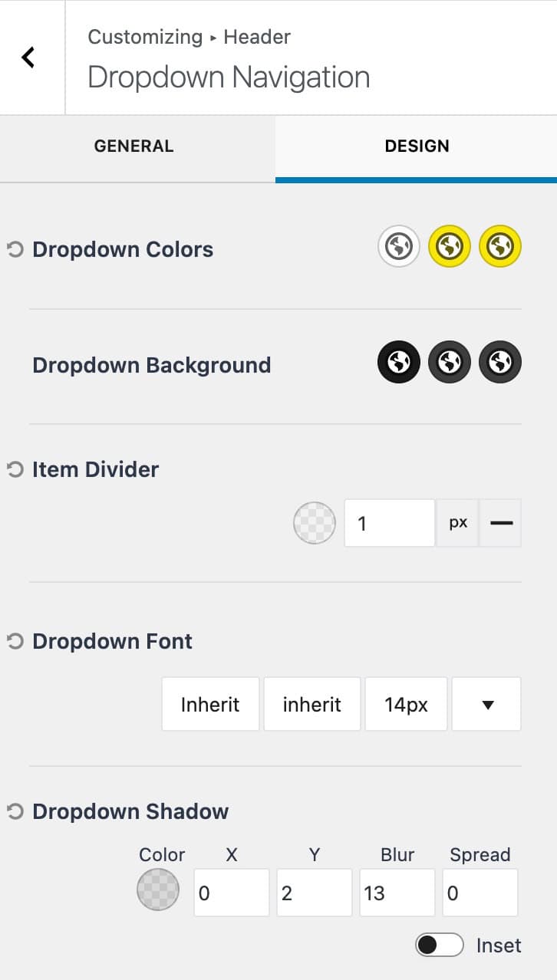Open the Item Divider color picker
The width and height of the screenshot is (557, 980).
(x=314, y=522)
